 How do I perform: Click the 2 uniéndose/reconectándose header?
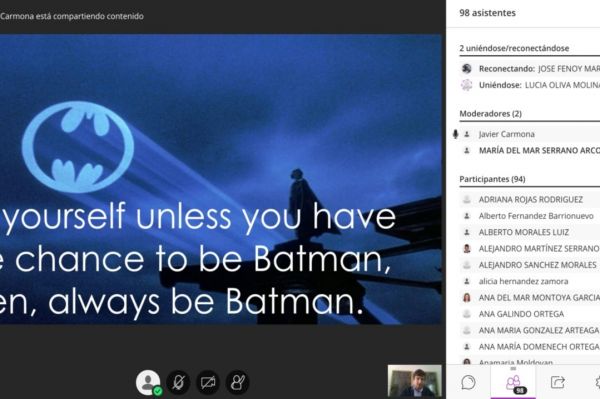pyautogui.click(x=514, y=48)
